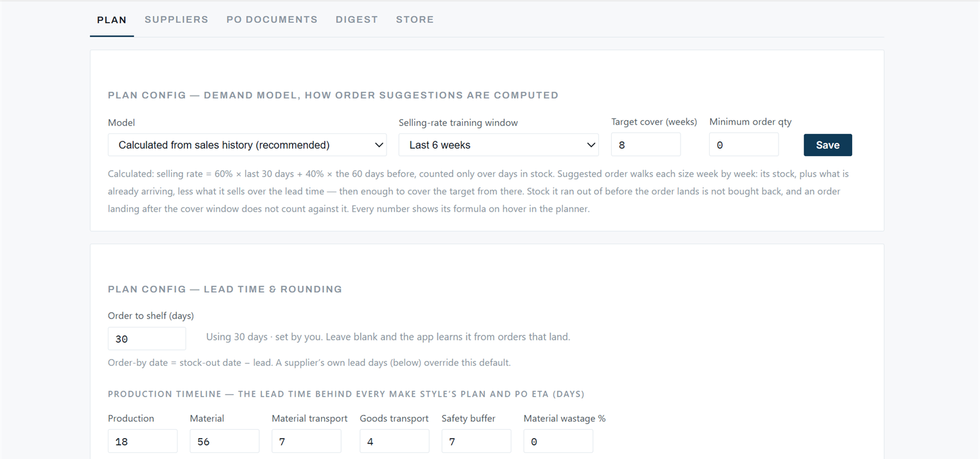Edit the Goods transport days field
The width and height of the screenshot is (980, 459).
pos(394,441)
